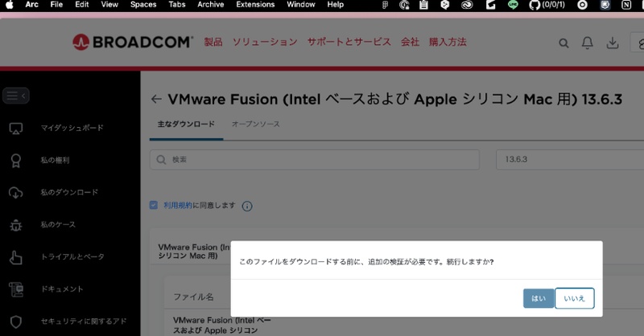This screenshot has width=644, height=336.
Task: Click the ドキュメント document icon
Action: (16, 289)
